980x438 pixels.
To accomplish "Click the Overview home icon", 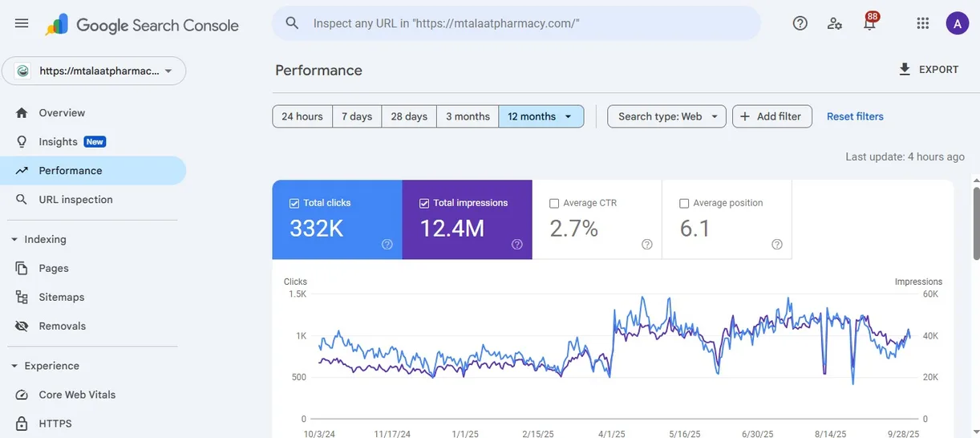I will (22, 113).
